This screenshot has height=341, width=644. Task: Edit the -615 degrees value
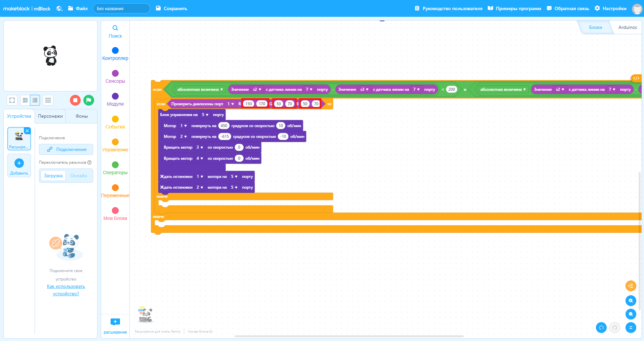[x=225, y=137]
